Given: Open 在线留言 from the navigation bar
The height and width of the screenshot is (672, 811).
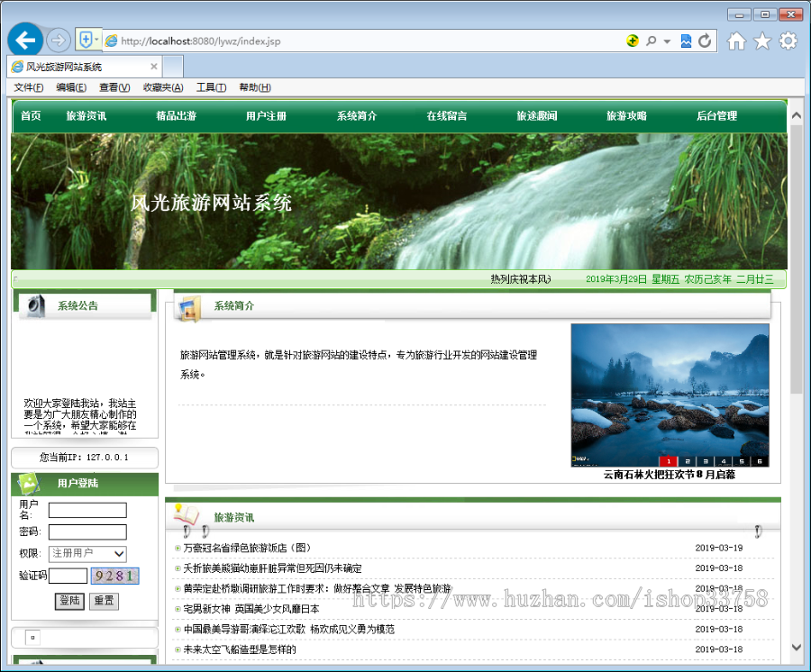Looking at the screenshot, I should 446,115.
